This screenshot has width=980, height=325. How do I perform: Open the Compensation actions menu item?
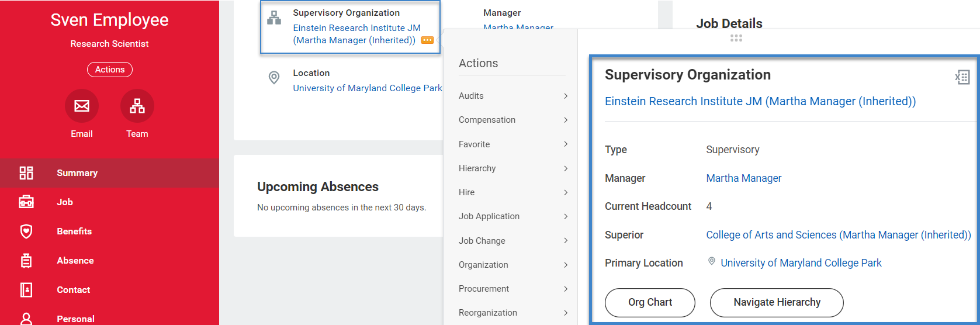pyautogui.click(x=513, y=120)
